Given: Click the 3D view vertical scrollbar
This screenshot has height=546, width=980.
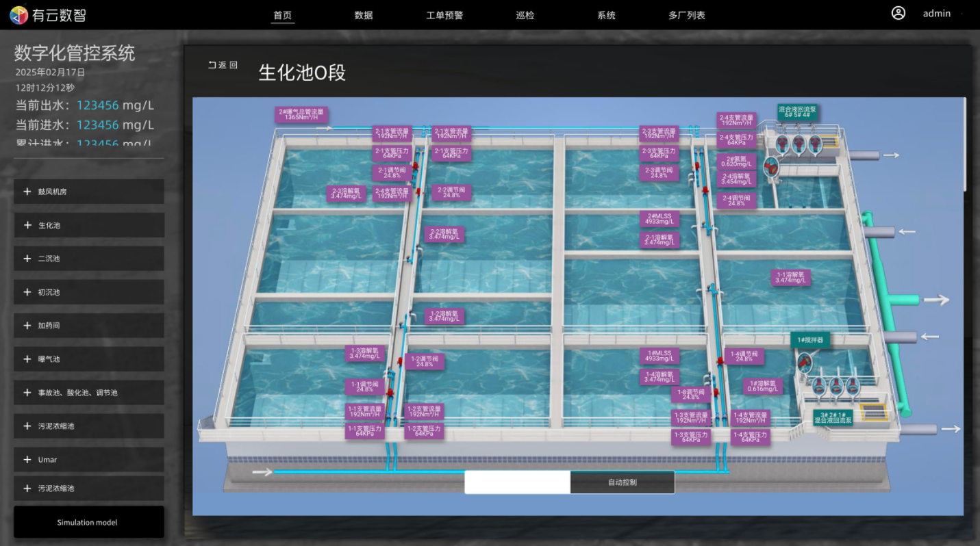Looking at the screenshot, I should click(x=965, y=144).
